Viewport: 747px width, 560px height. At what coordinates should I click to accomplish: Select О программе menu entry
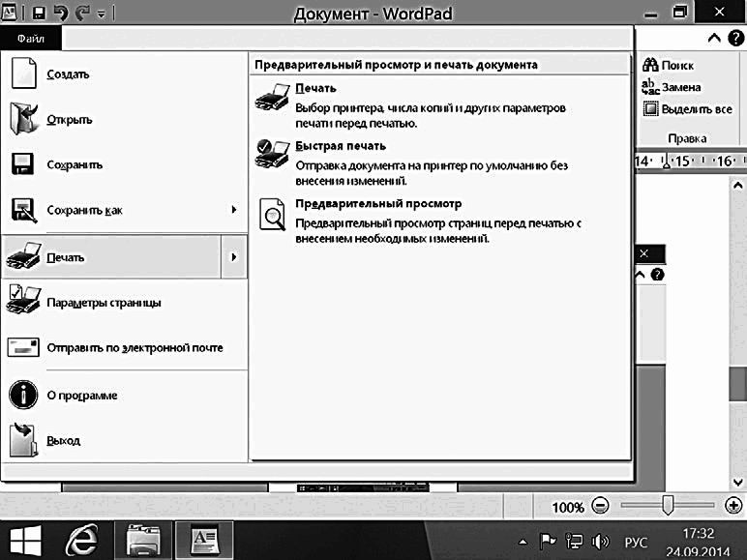click(x=125, y=395)
